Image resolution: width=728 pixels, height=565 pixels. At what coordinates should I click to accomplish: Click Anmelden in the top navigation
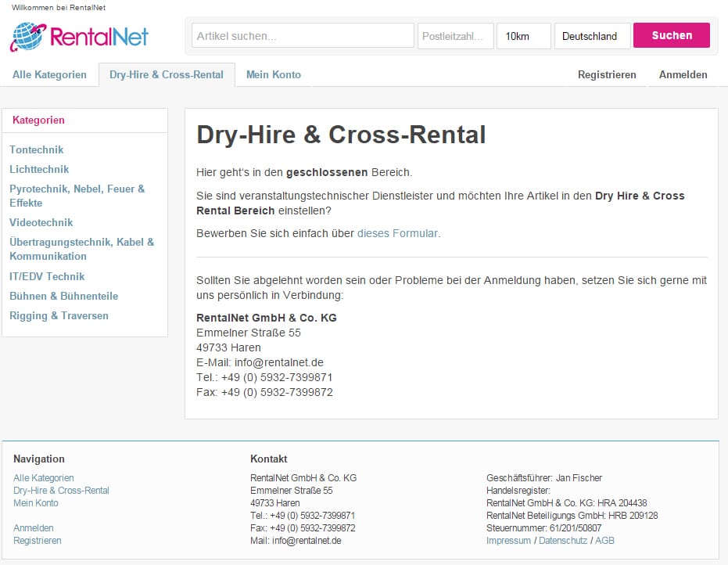(x=683, y=75)
